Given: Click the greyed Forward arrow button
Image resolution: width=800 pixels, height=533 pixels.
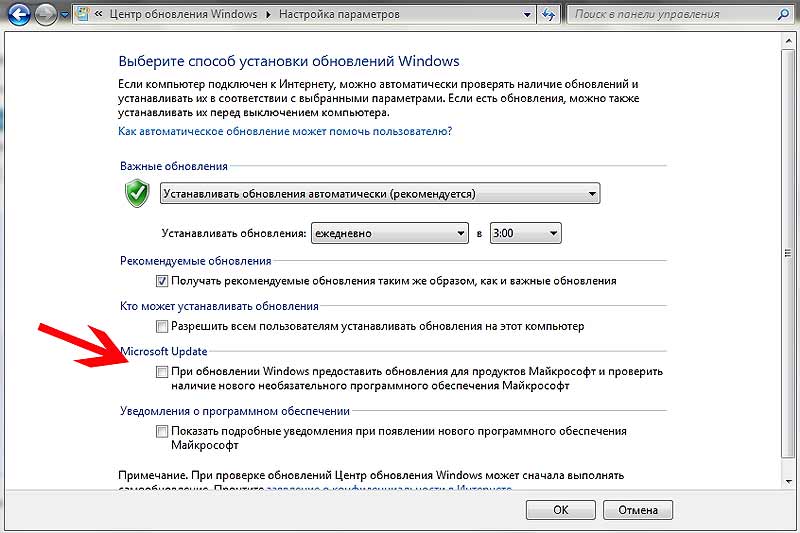Looking at the screenshot, I should [45, 14].
